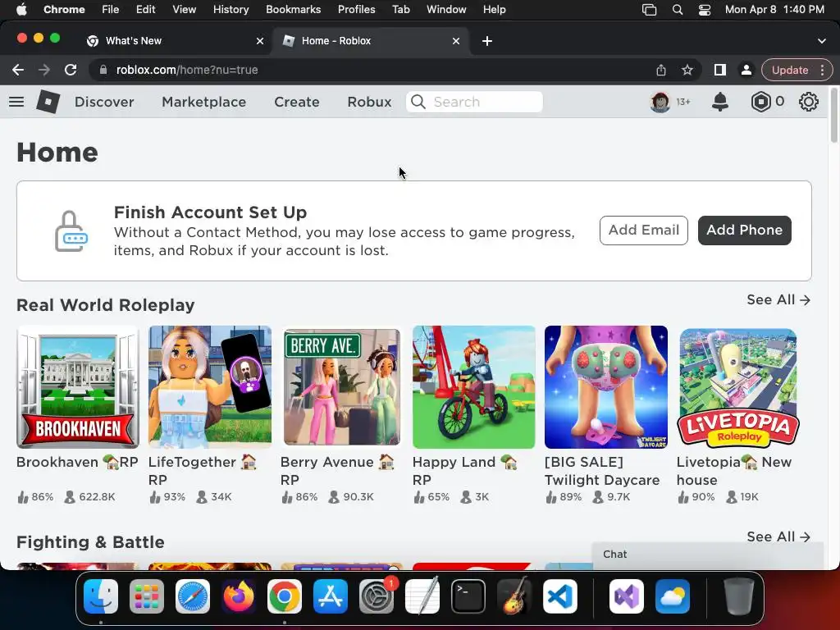Open the Bookmarks menu
This screenshot has width=840, height=630.
(293, 10)
